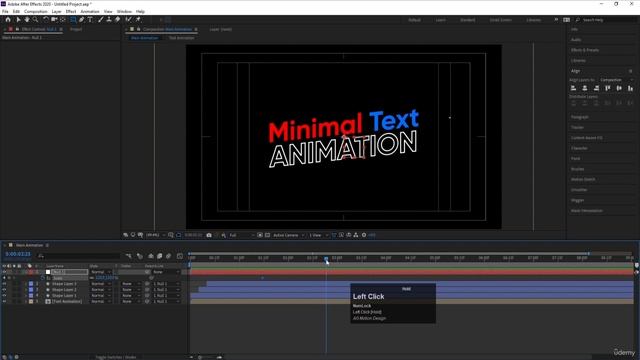
Task: Select the Unified Camera tool
Action: (x=54, y=20)
